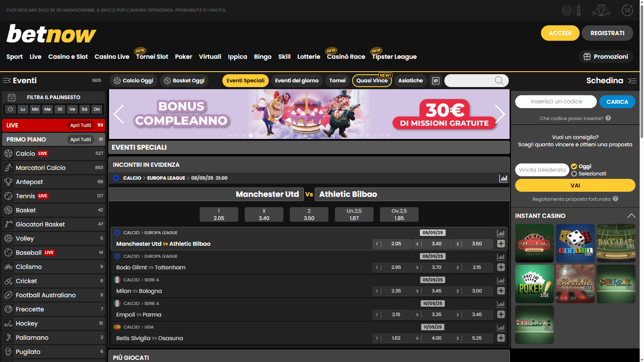This screenshot has width=644, height=362.
Task: Click the calendar filter icon
Action: point(12,97)
